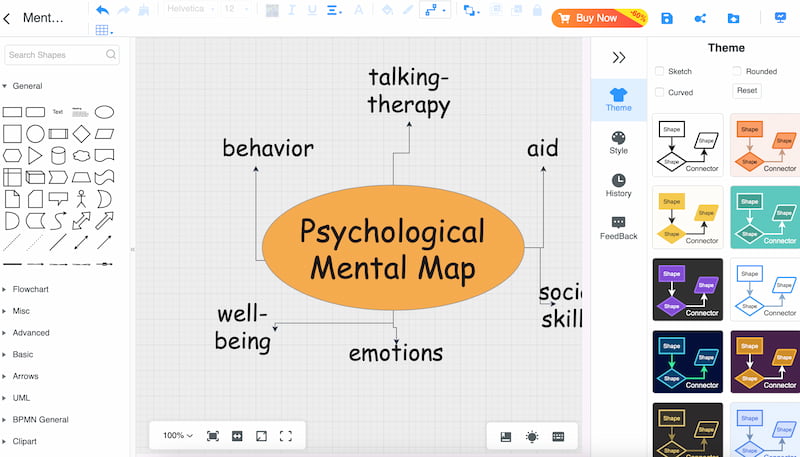Click the Buy Now button
Screen dimensions: 800x457
[x=599, y=18]
